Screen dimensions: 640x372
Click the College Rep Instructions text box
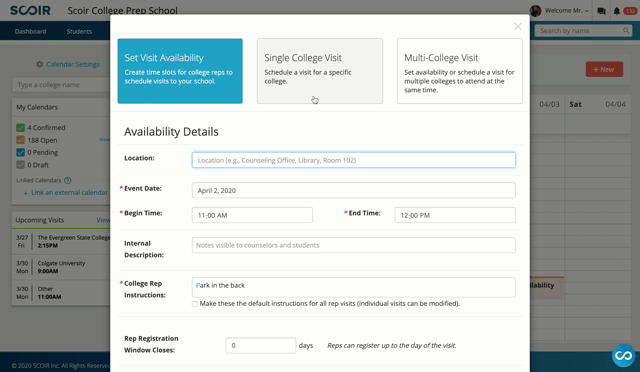point(353,287)
